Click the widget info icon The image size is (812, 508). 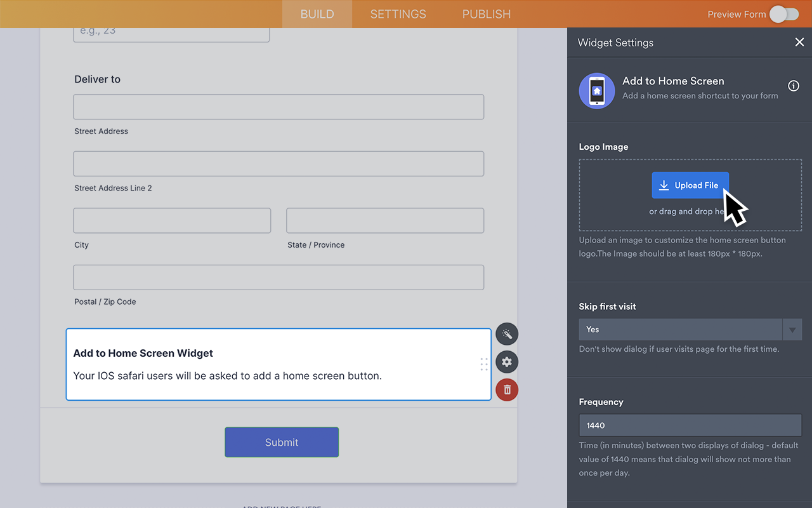coord(793,86)
